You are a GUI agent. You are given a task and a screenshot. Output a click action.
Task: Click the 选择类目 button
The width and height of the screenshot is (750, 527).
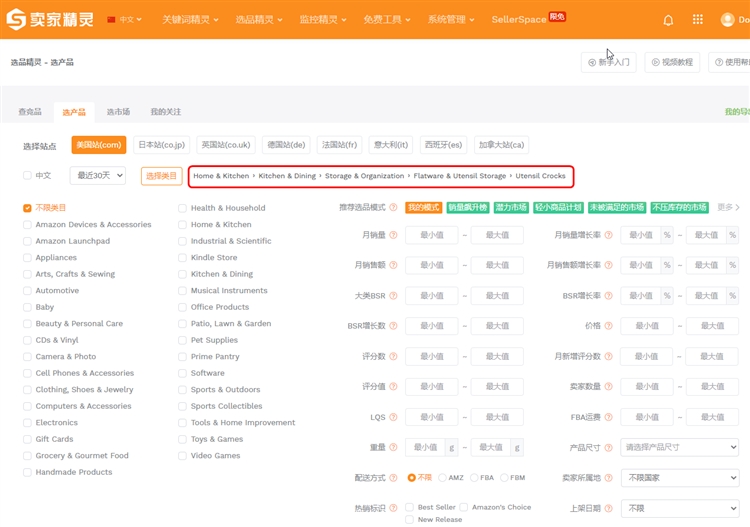tap(161, 176)
